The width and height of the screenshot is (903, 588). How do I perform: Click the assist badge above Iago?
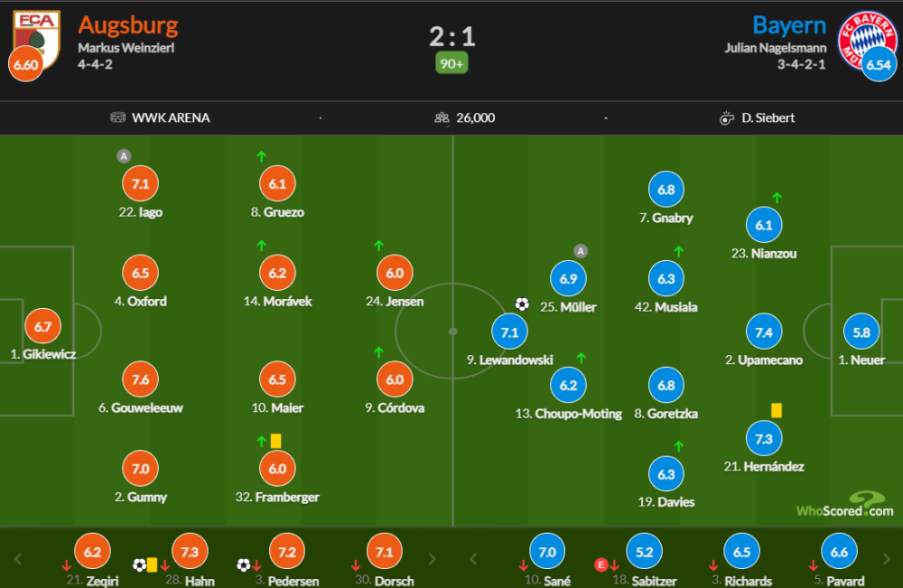pyautogui.click(x=124, y=156)
